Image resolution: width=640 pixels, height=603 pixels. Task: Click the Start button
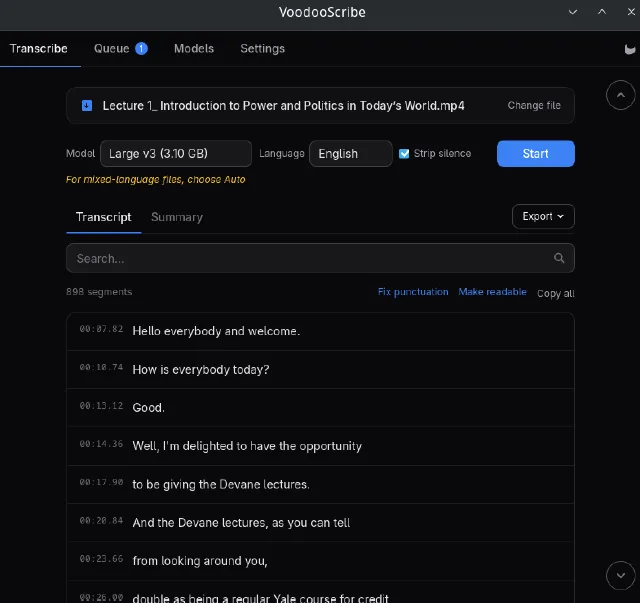click(x=536, y=154)
